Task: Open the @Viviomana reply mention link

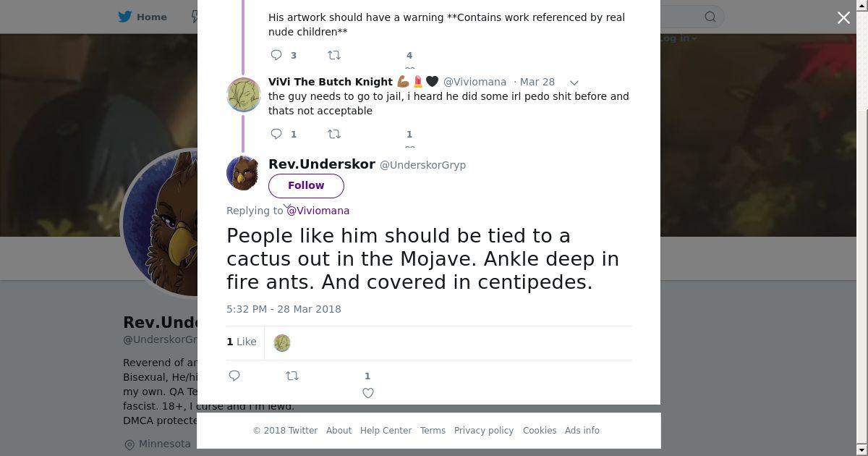Action: tap(318, 211)
